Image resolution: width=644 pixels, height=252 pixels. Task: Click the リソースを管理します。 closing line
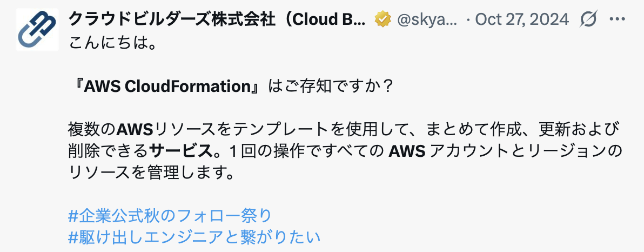tap(151, 174)
